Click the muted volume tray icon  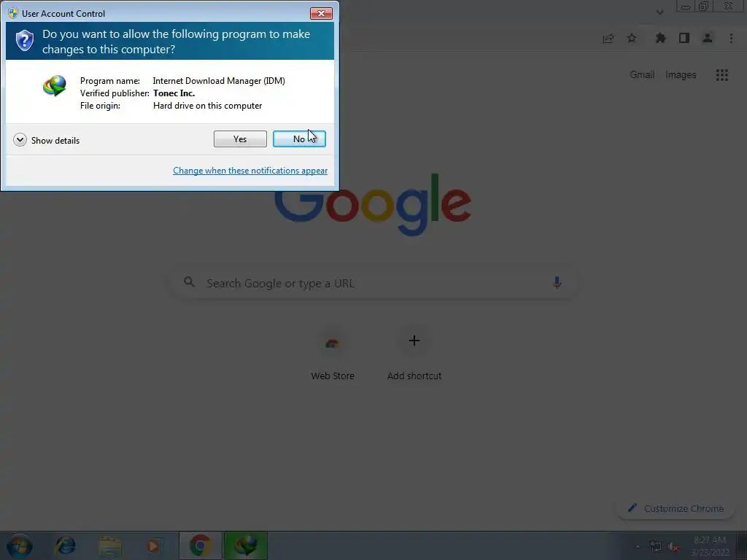[x=673, y=547]
